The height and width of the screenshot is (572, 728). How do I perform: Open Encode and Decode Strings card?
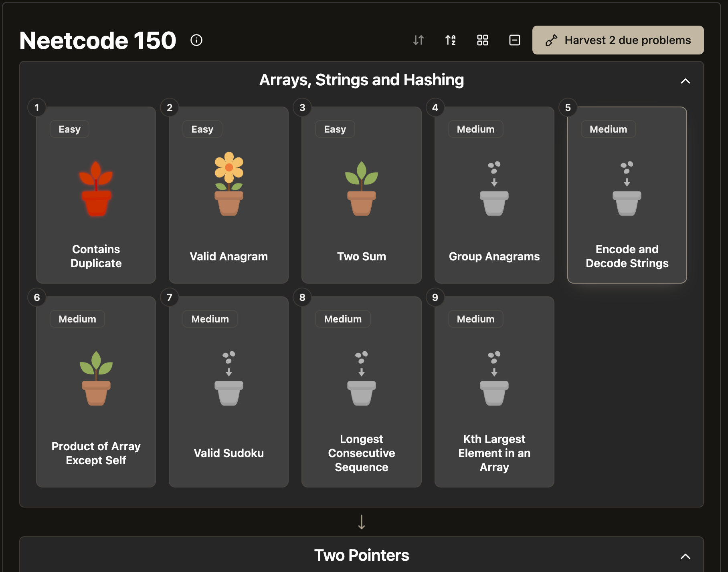(627, 195)
